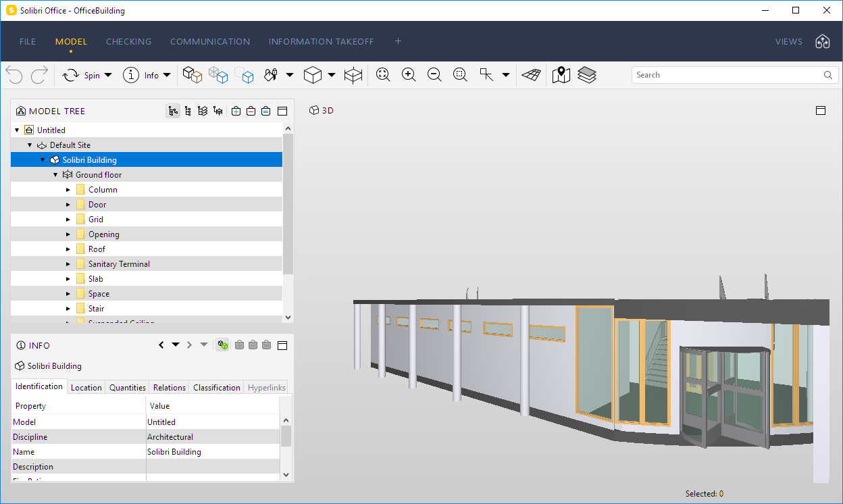Click the Zoom Out tool
The height and width of the screenshot is (504, 843).
tap(434, 75)
